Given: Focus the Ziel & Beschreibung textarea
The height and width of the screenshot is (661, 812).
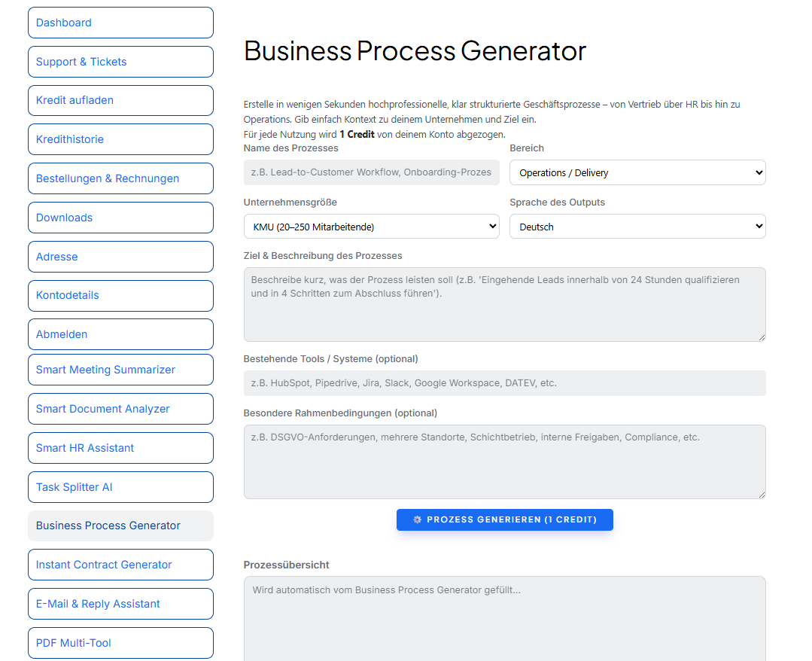Looking at the screenshot, I should click(x=504, y=304).
